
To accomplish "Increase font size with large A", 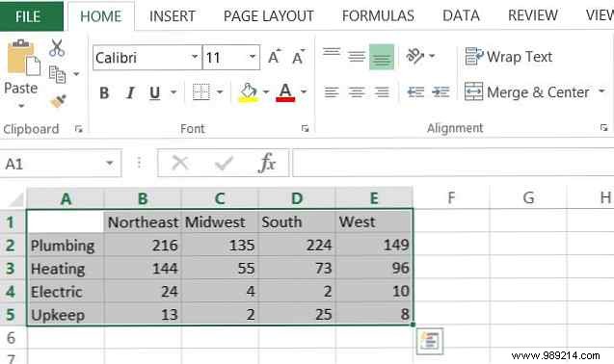I will [274, 57].
